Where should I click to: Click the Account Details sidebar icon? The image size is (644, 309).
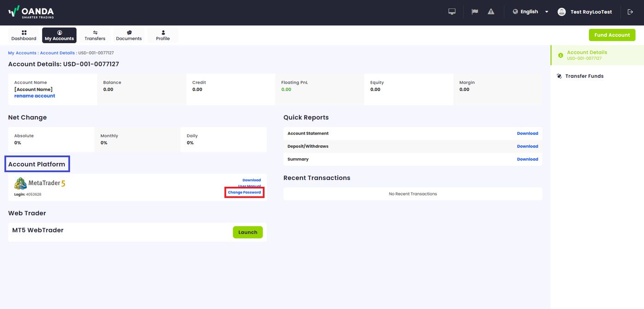click(560, 55)
